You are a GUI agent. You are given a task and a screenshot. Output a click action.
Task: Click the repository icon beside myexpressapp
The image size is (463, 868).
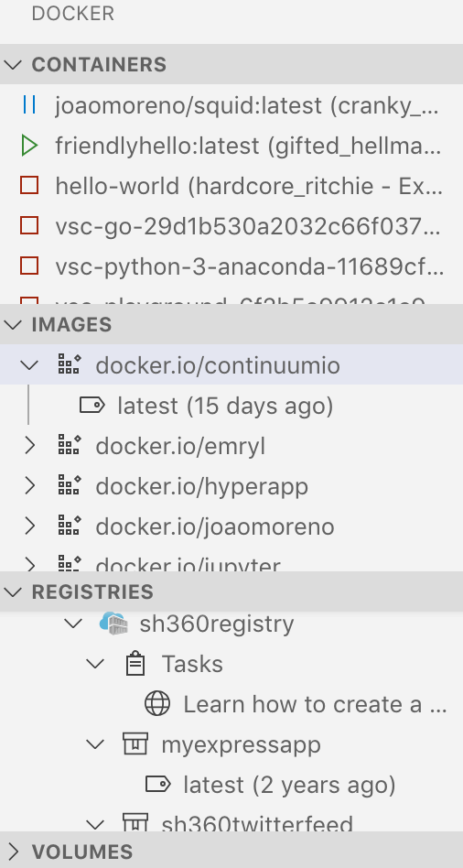pyautogui.click(x=135, y=744)
